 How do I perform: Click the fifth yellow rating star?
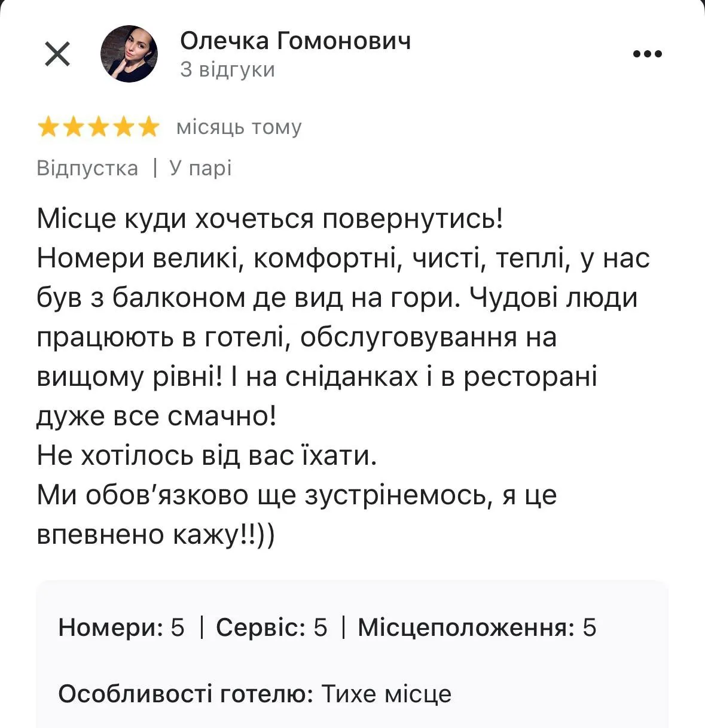pos(148,127)
